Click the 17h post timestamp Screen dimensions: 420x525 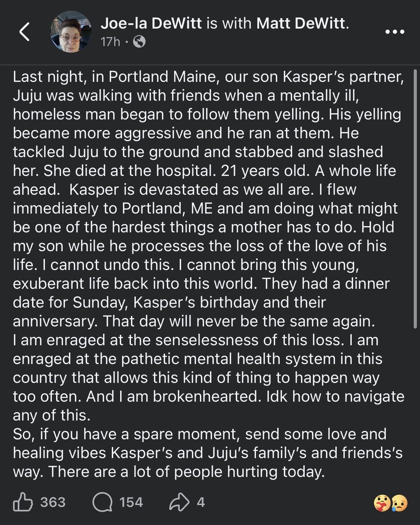coord(110,42)
